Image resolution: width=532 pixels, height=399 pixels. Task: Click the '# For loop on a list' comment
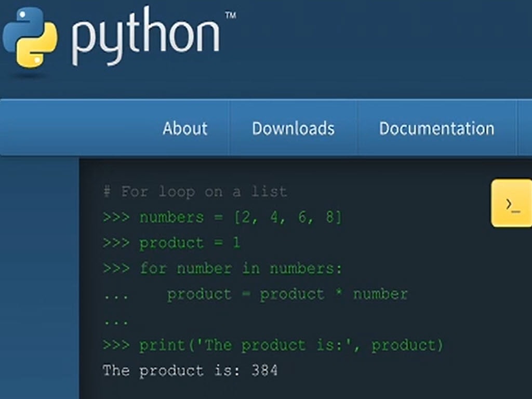pos(195,192)
